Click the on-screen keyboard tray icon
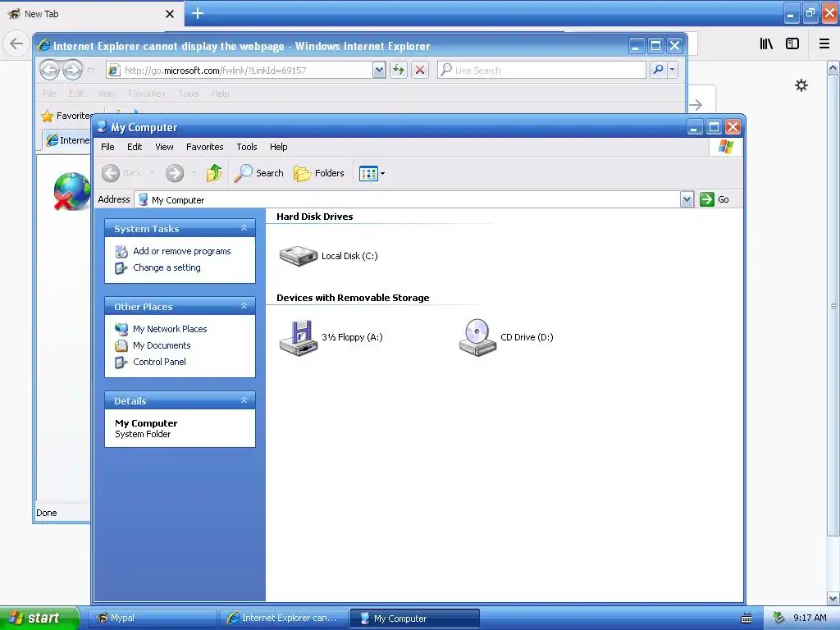Viewport: 840px width, 630px height. (746, 619)
